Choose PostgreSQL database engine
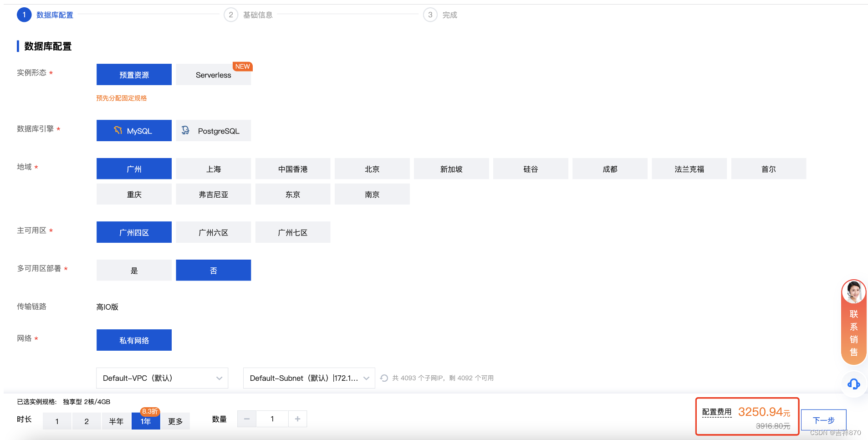Image resolution: width=868 pixels, height=440 pixels. point(213,131)
